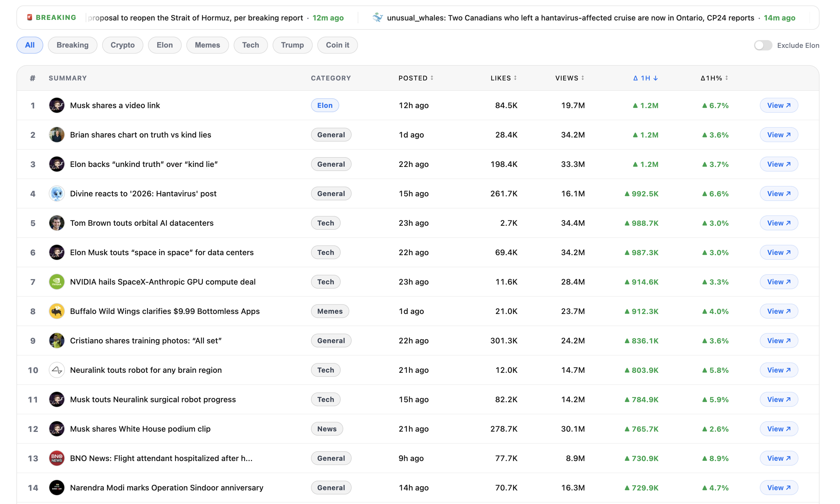Open the Coin it filter
This screenshot has height=504, width=840.
(337, 45)
